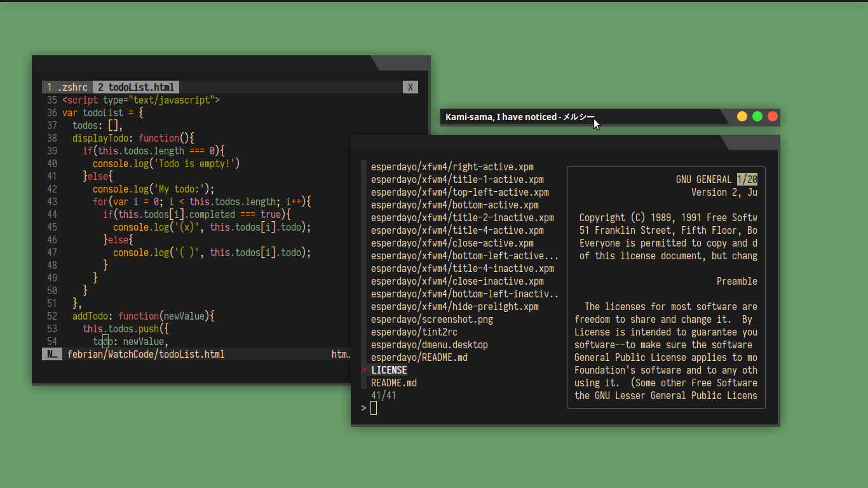Click the yellow minimize circle in music titlebar
The image size is (868, 488).
(742, 116)
